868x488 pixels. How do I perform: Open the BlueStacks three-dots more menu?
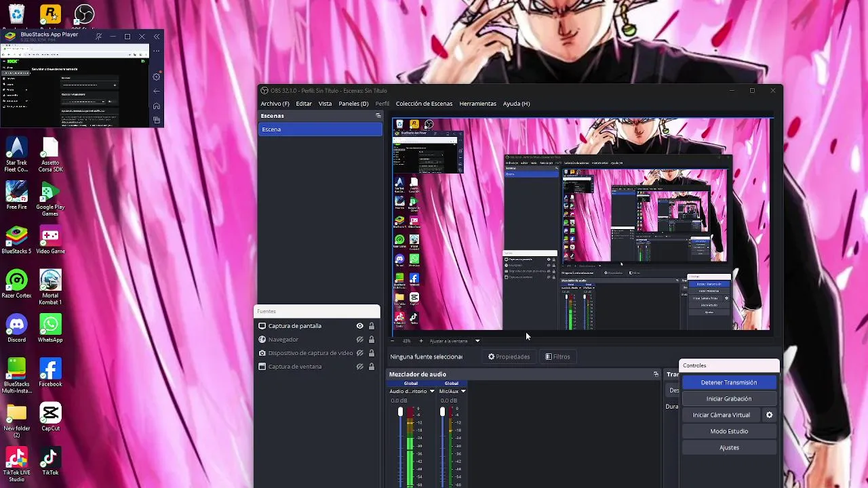[x=157, y=52]
